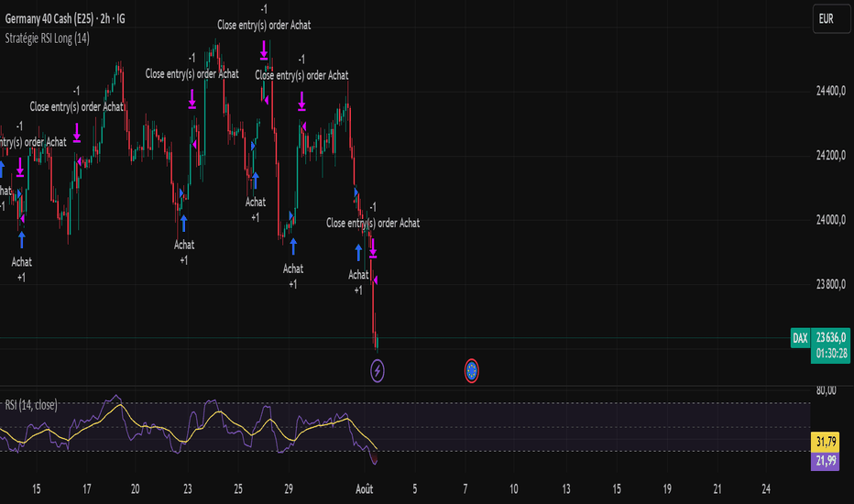Click the 13 date on time axis
Image resolution: width=854 pixels, height=504 pixels.
click(x=566, y=489)
